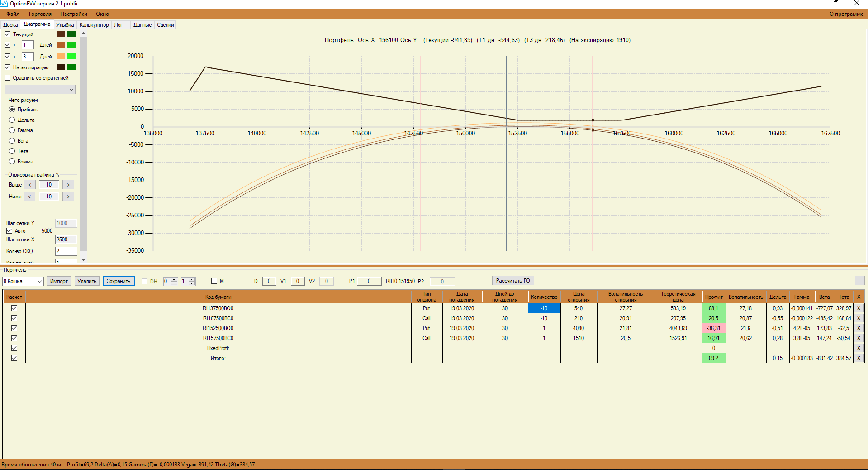Open the '8.Кошка' portfolio dropdown
Image resolution: width=868 pixels, height=470 pixels.
pos(23,281)
